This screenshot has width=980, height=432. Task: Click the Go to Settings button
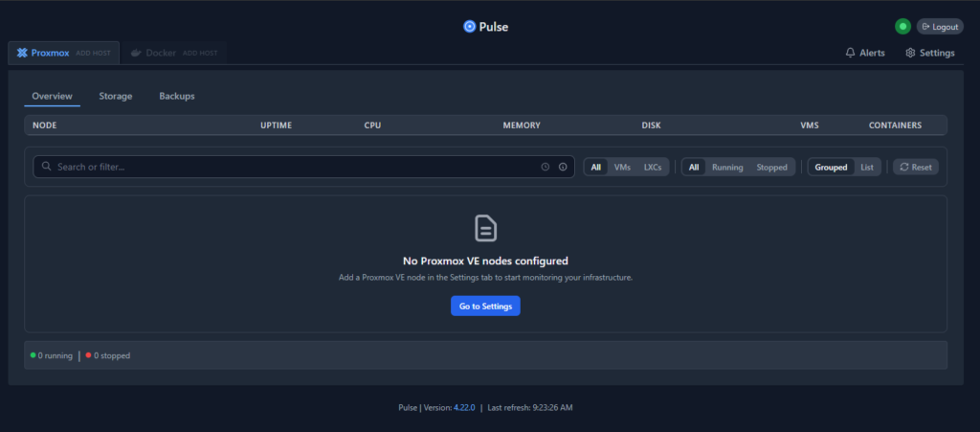point(485,307)
